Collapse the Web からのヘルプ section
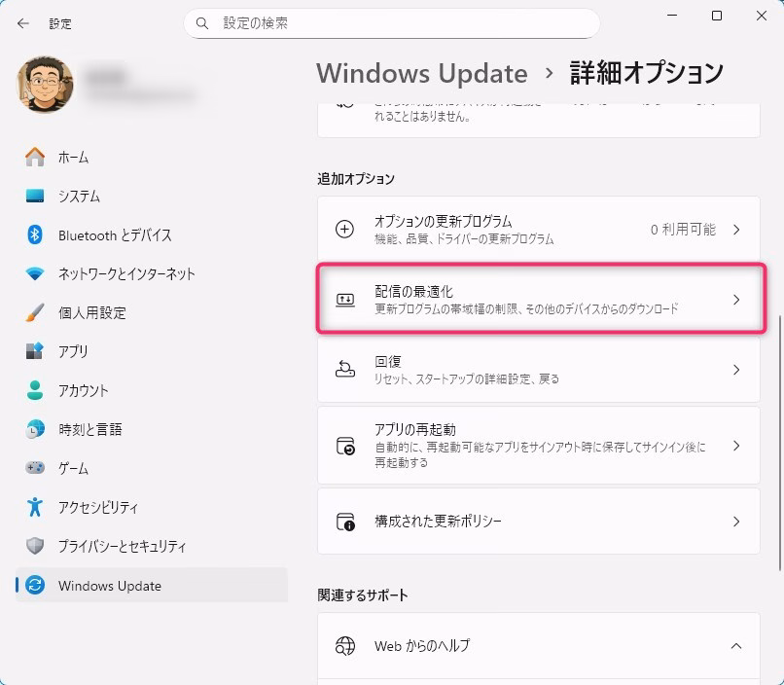The height and width of the screenshot is (685, 784). coord(736,646)
